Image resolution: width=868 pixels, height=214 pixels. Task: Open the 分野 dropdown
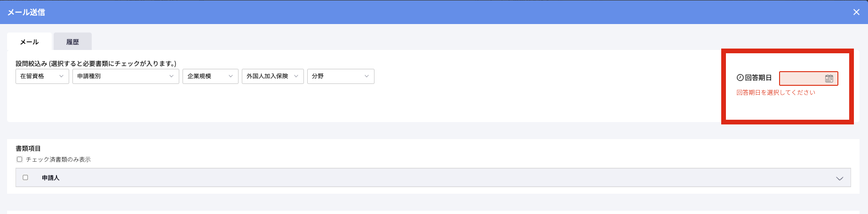[341, 76]
